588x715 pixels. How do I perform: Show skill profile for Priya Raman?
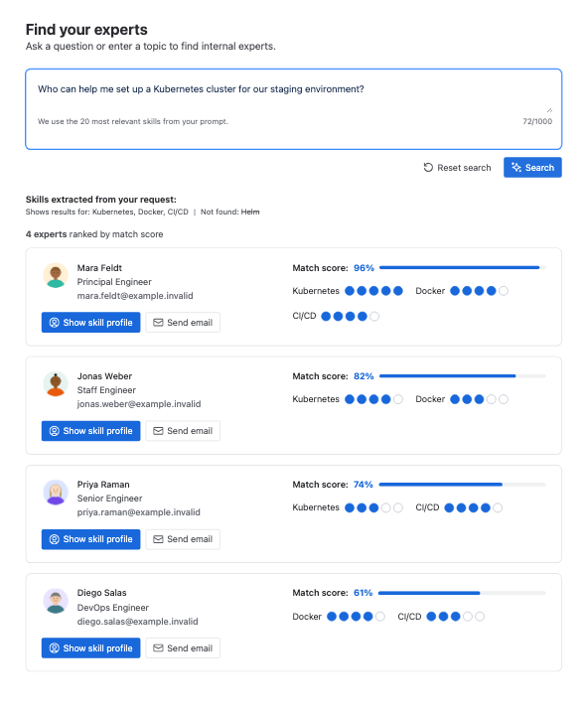pyautogui.click(x=90, y=539)
